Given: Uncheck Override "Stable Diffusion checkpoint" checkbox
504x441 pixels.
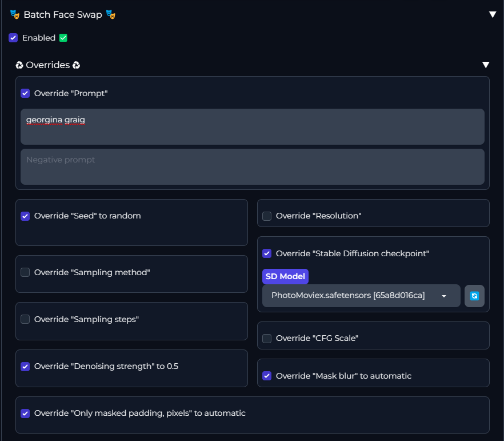Looking at the screenshot, I should click(x=267, y=253).
